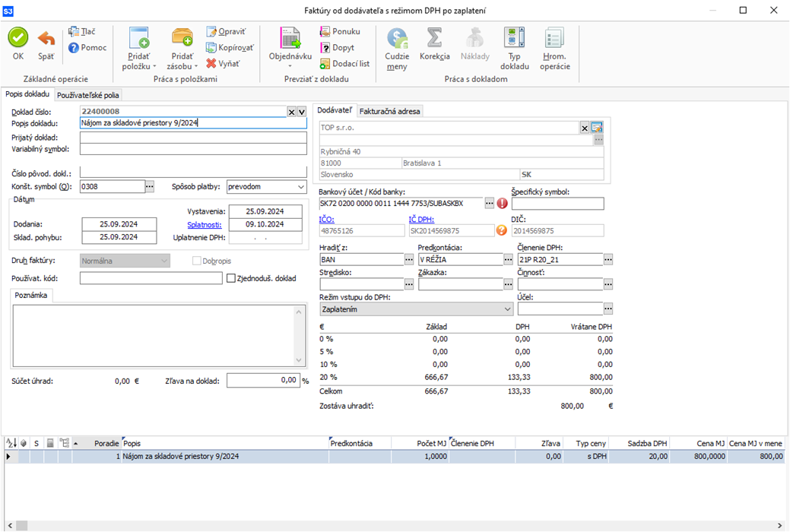The image size is (790, 532).
Task: Click the Korekcia sigma icon
Action: [434, 39]
